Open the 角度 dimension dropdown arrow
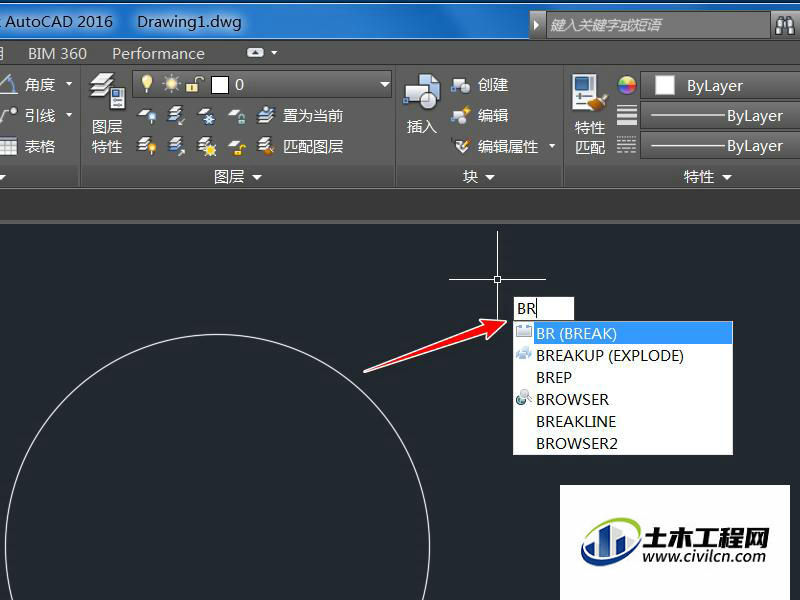This screenshot has height=600, width=800. (69, 84)
